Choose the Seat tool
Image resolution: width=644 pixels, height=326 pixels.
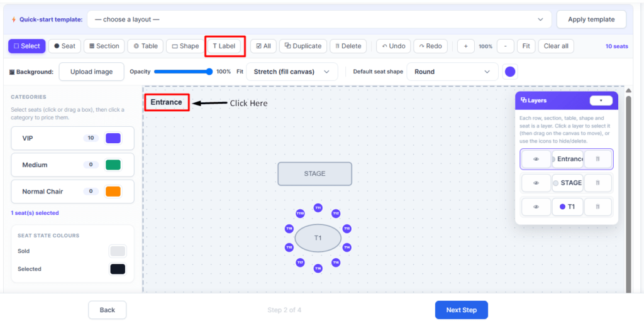(x=65, y=46)
